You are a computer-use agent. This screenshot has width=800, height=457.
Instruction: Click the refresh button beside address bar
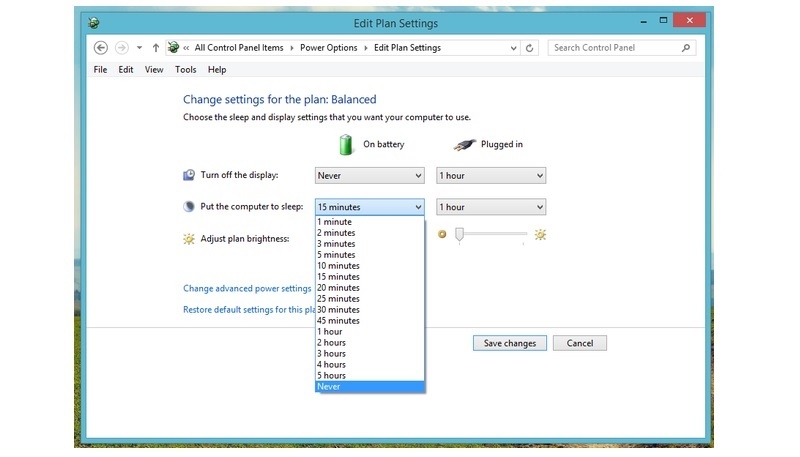click(530, 47)
